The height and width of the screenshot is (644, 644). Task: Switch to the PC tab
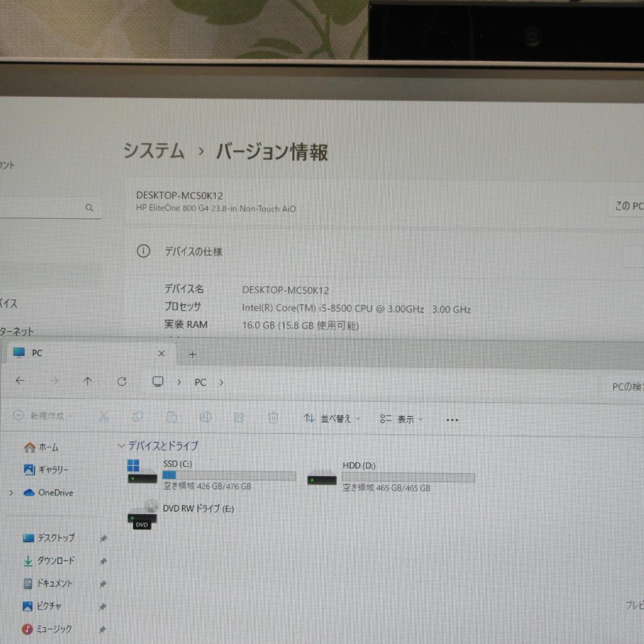click(36, 353)
